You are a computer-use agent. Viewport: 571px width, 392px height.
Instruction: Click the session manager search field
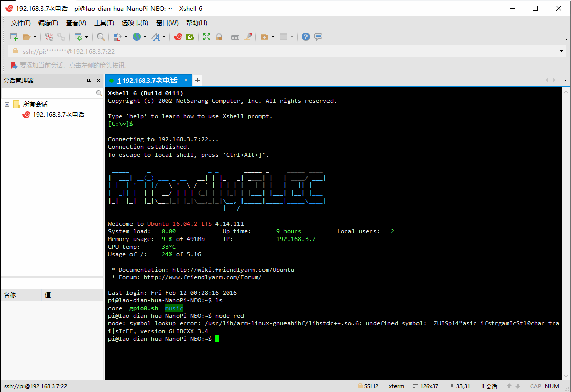coord(49,93)
